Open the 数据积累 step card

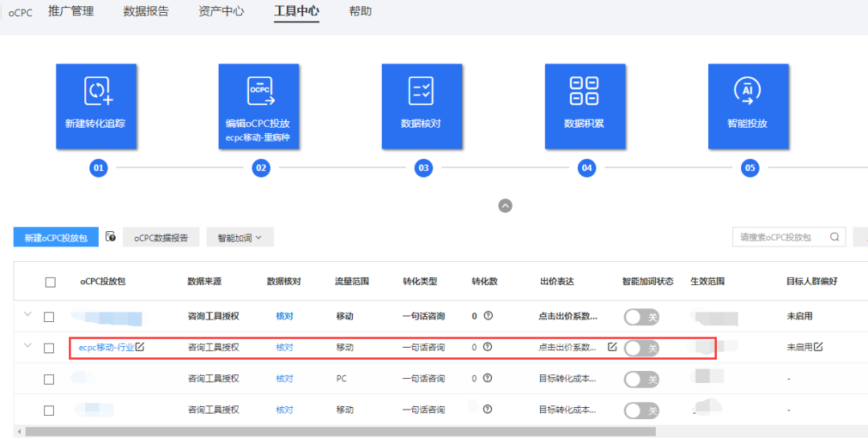point(585,106)
